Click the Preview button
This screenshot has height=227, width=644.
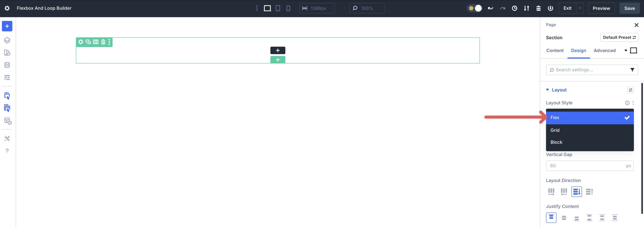[601, 8]
